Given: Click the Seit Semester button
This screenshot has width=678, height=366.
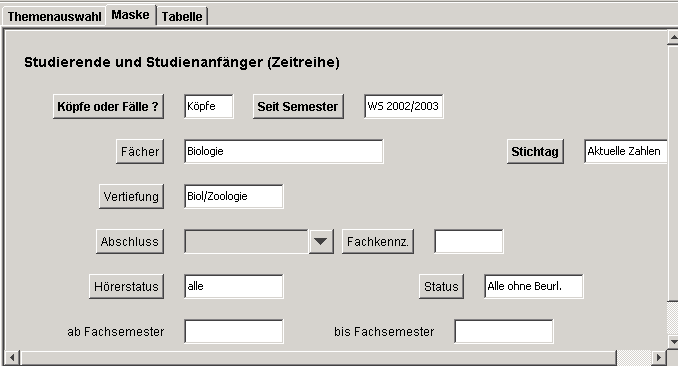Looking at the screenshot, I should pyautogui.click(x=298, y=106).
